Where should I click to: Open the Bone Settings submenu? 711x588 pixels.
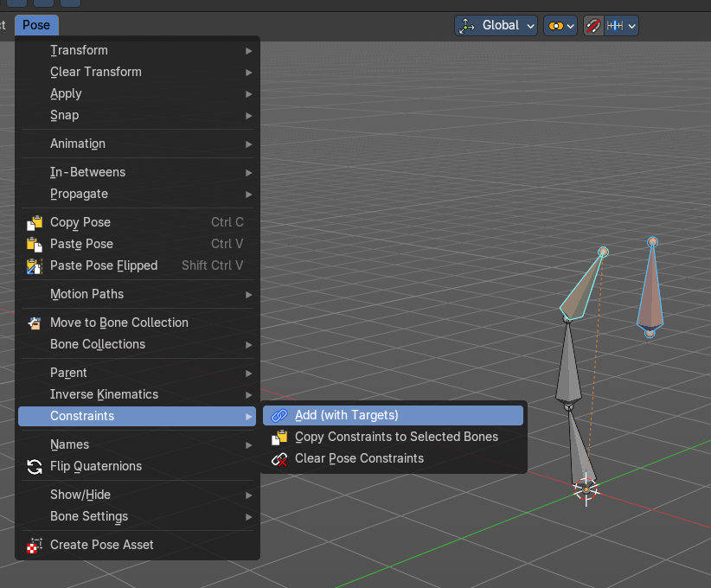[138, 517]
